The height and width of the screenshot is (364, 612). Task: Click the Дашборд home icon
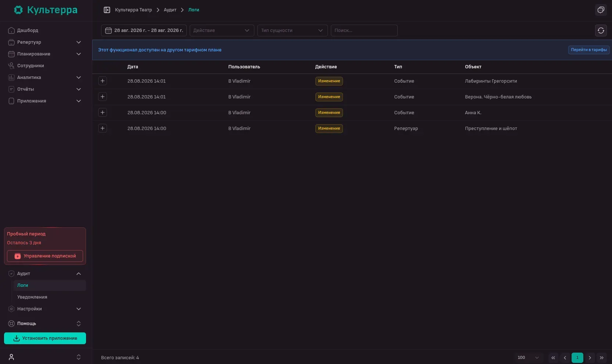pyautogui.click(x=11, y=30)
